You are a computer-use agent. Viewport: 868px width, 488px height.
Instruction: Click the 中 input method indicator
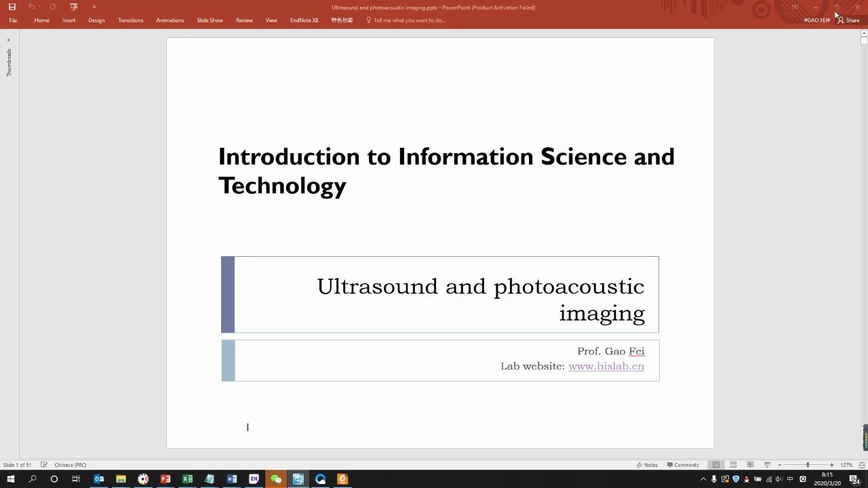790,479
